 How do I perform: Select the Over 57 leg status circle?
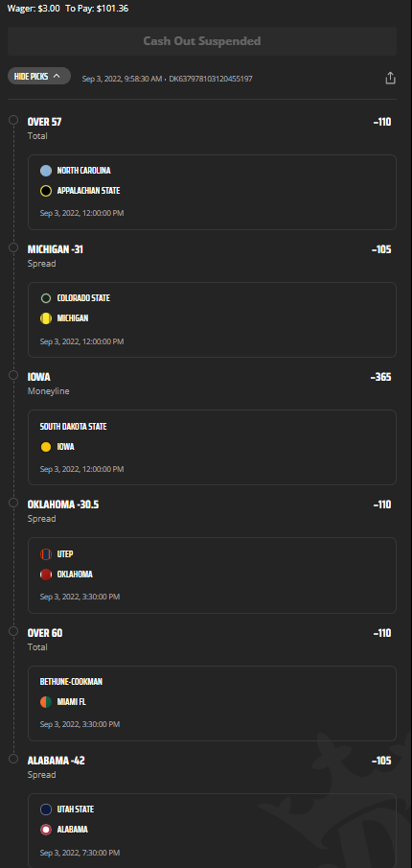click(x=13, y=120)
